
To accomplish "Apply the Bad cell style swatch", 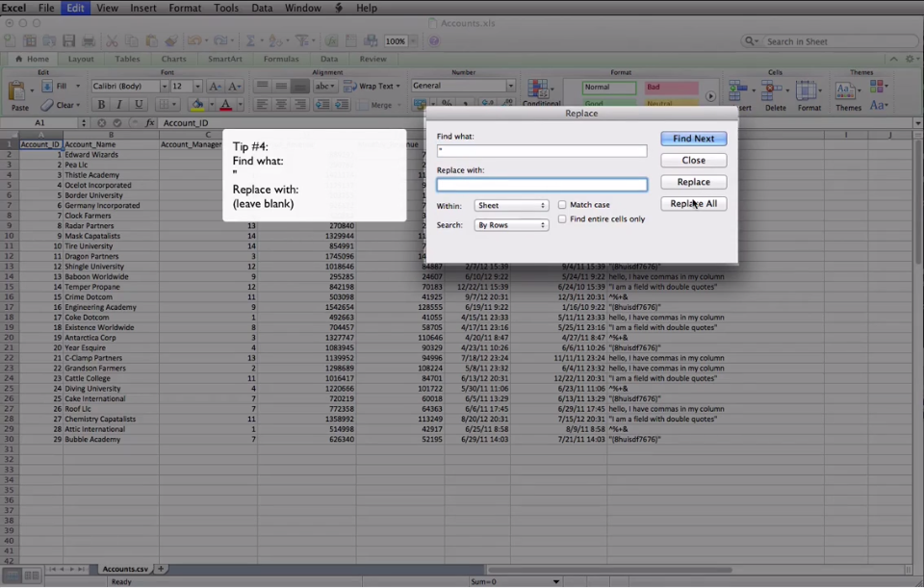I will point(671,88).
